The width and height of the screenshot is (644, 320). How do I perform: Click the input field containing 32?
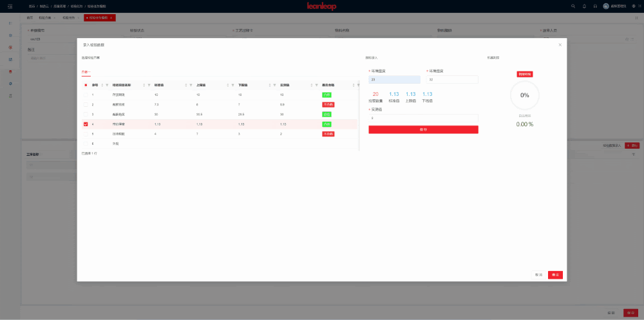(x=452, y=80)
